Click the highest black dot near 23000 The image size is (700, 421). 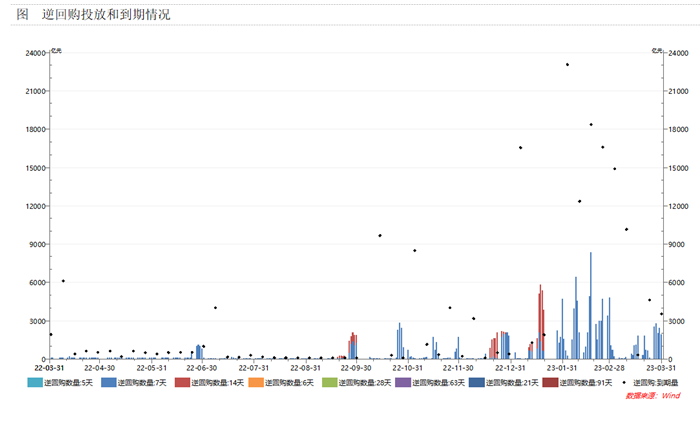coord(567,65)
